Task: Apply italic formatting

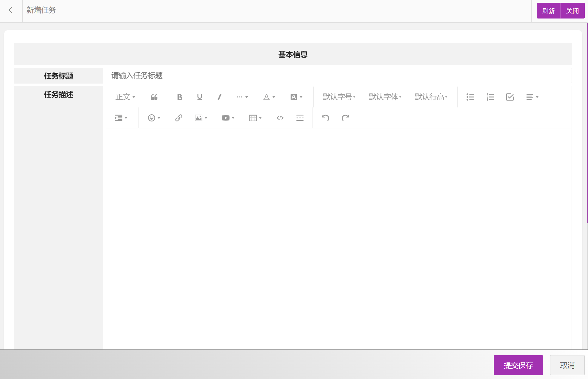Action: tap(219, 97)
